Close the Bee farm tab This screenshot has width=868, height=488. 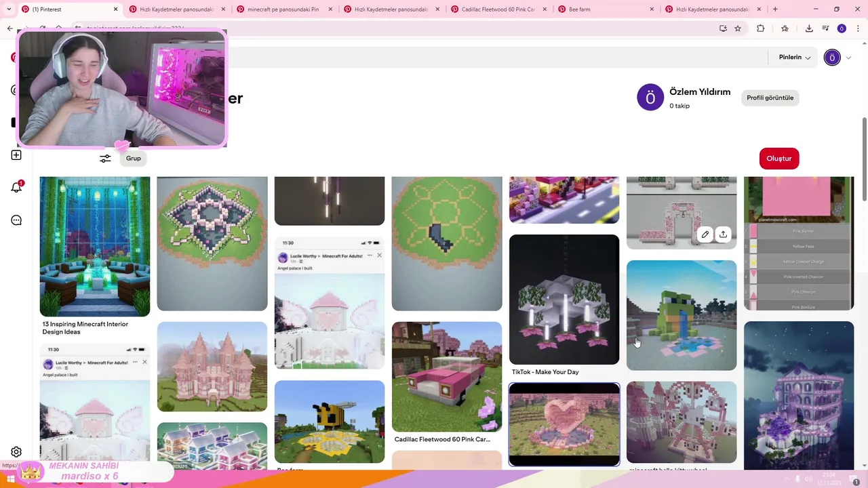[x=652, y=9]
